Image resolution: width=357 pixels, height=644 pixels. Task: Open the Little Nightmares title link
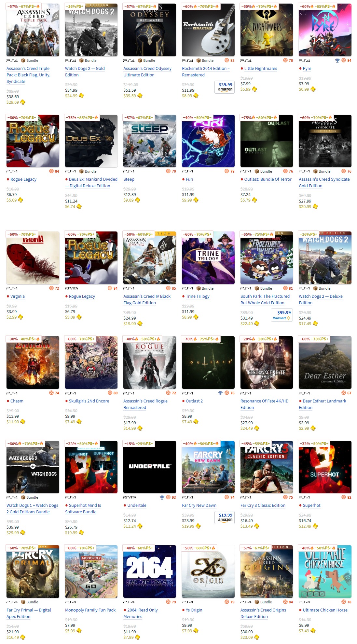pos(261,69)
